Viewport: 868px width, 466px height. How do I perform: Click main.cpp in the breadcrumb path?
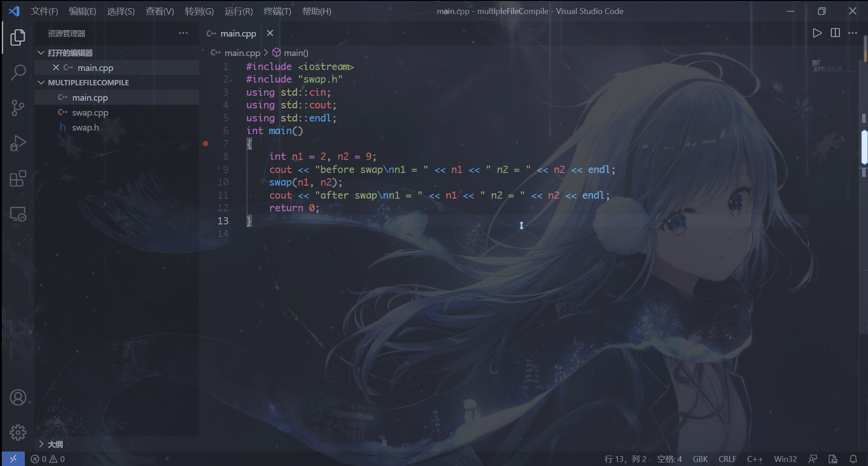pos(242,53)
